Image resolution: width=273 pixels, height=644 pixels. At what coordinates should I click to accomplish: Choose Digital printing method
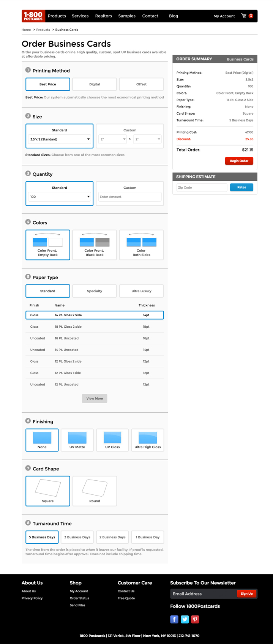95,84
